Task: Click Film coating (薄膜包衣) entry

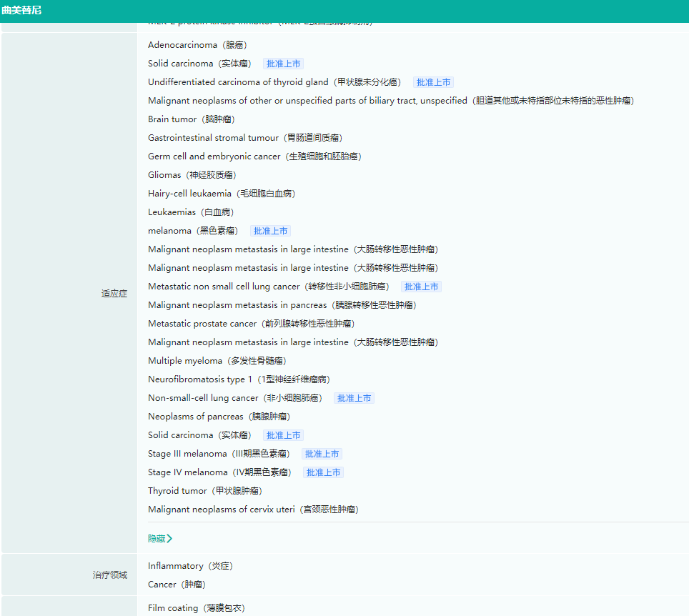Action: [x=196, y=608]
